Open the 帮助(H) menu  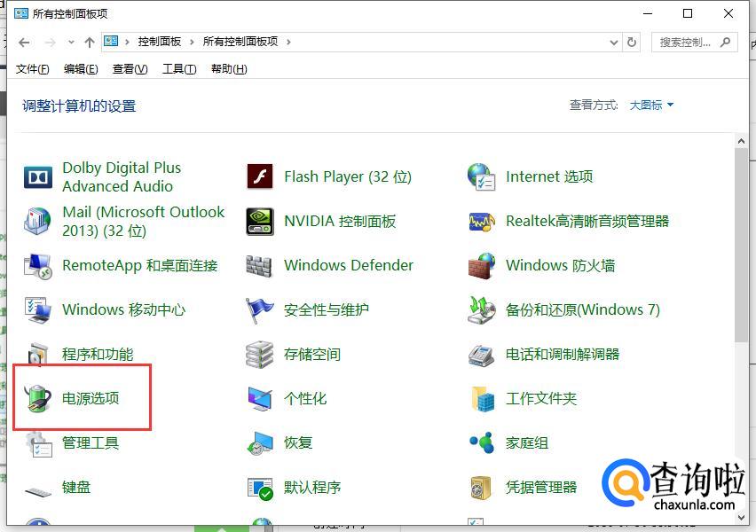point(229,69)
